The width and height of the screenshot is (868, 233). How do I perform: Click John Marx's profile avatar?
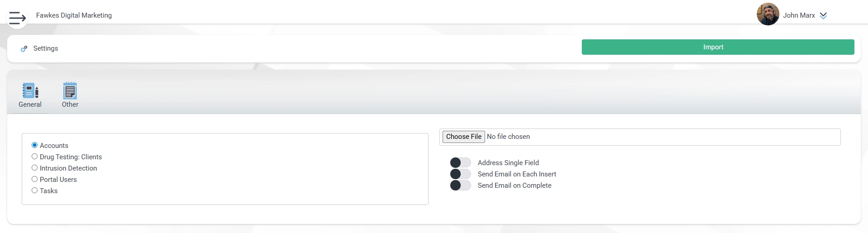(768, 14)
